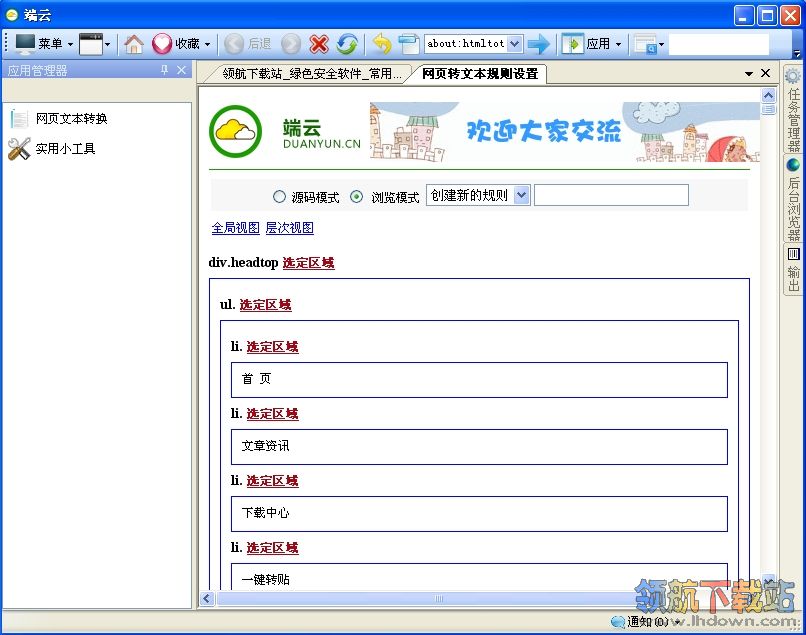Viewport: 806px width, 635px height.
Task: Click the 后退 back arrow button
Action: coord(234,44)
